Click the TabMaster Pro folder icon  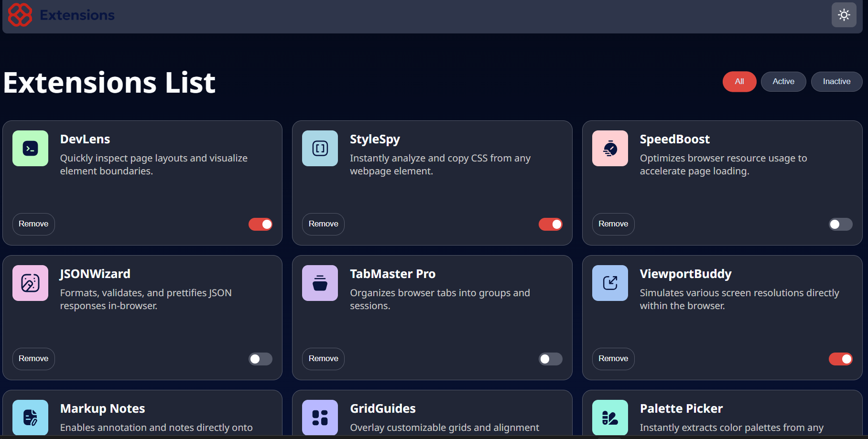point(320,283)
